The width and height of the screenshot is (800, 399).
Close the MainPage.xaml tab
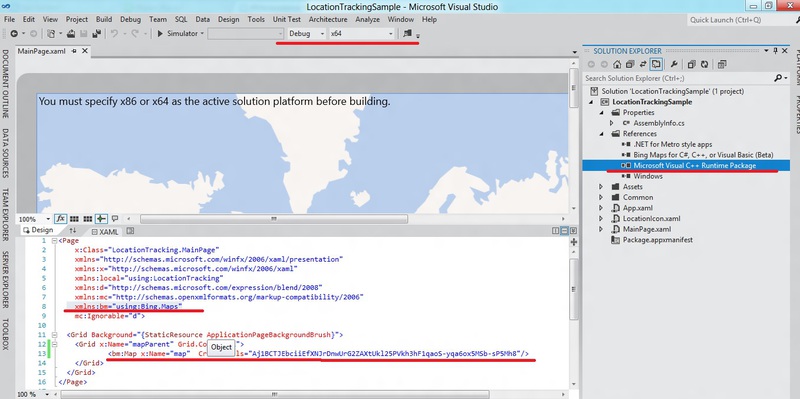(x=85, y=51)
